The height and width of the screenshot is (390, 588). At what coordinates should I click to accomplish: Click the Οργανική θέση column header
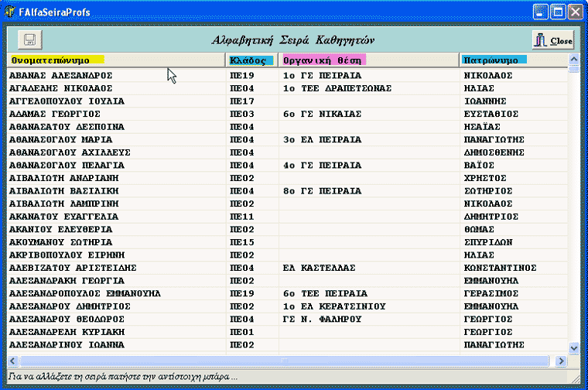[x=323, y=60]
